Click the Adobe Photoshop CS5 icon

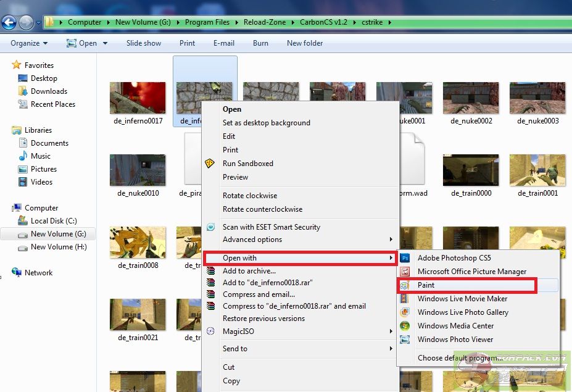coord(405,258)
